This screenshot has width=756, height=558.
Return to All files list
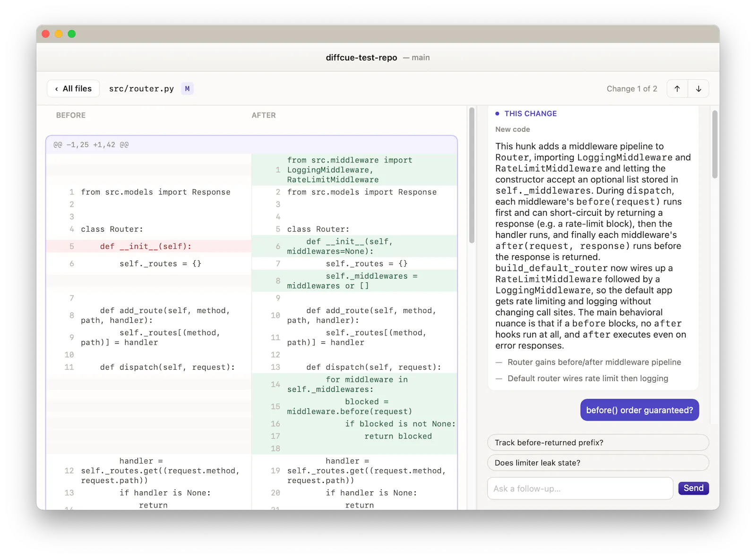click(x=73, y=89)
